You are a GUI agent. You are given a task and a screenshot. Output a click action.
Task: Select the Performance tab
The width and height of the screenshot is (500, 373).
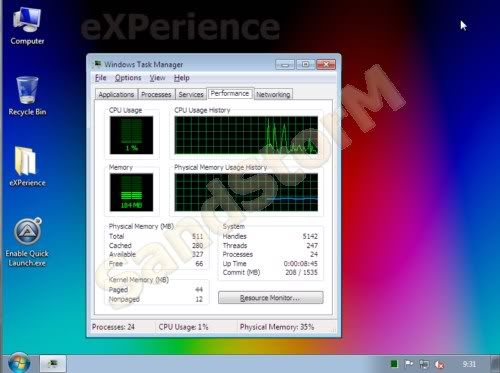pos(230,94)
